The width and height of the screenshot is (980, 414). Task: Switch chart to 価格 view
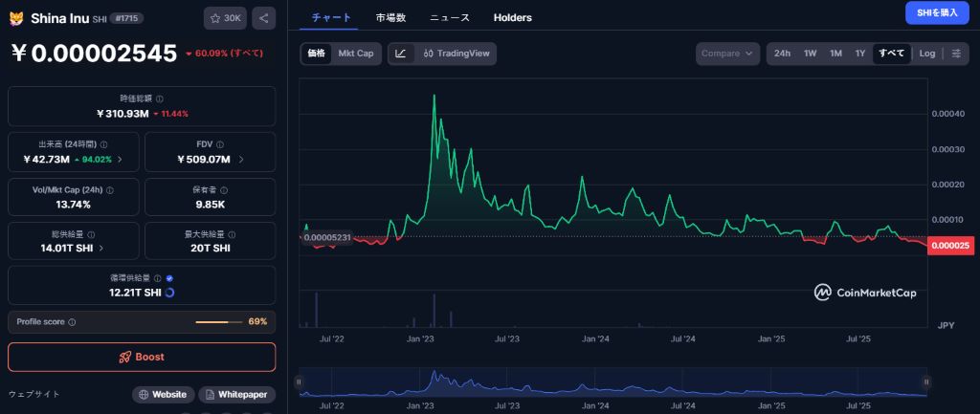(x=316, y=54)
